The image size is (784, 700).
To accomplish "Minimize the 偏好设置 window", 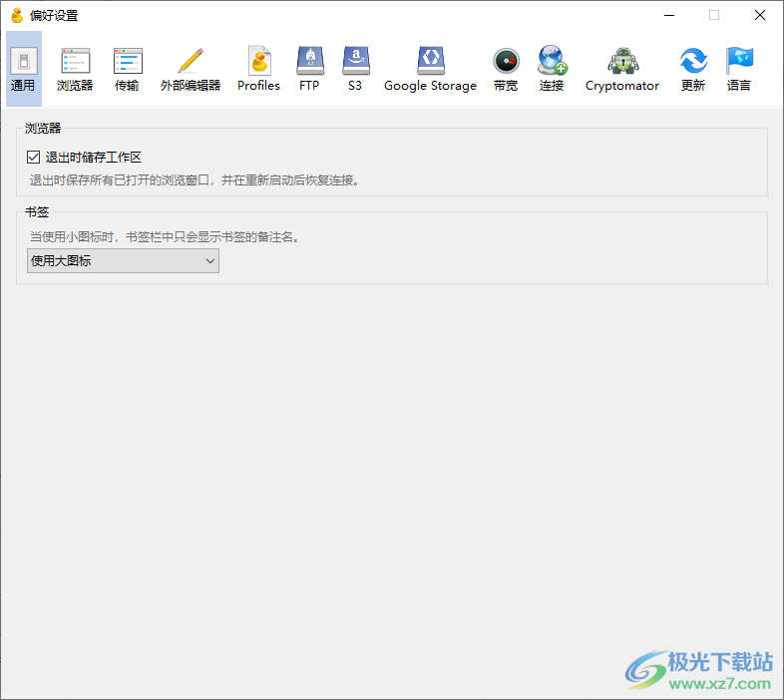I will [669, 16].
